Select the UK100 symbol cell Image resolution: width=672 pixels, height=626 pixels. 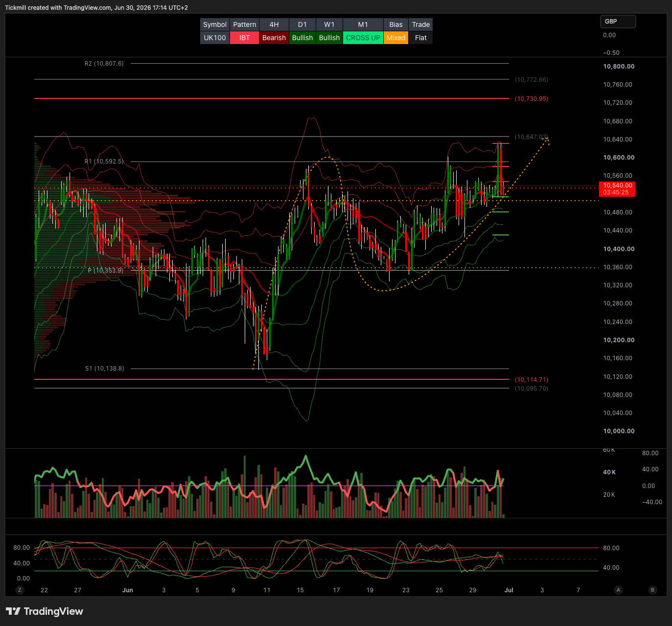[x=215, y=38]
